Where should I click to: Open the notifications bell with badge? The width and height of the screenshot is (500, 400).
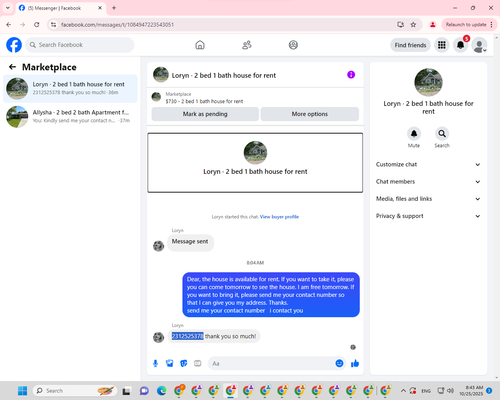pos(461,45)
